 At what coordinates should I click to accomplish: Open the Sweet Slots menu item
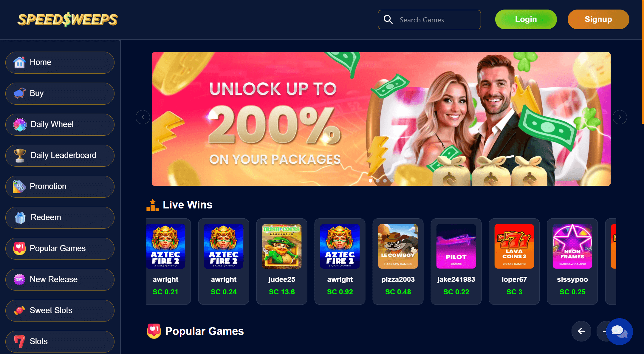point(60,310)
